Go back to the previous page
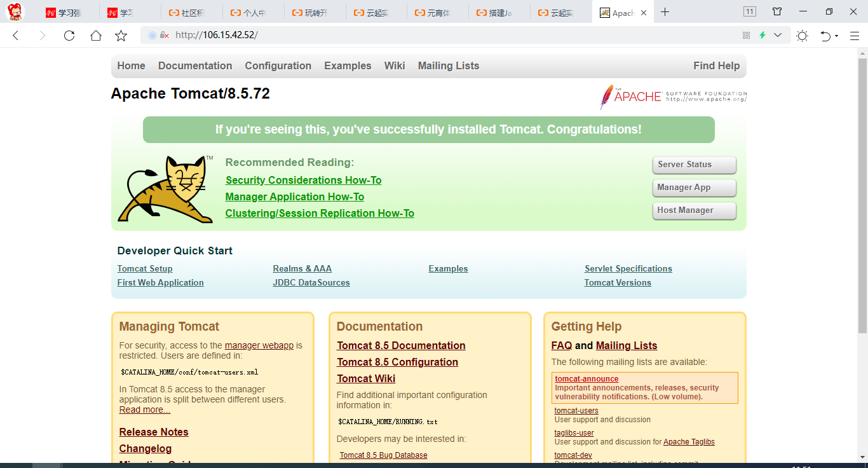The height and width of the screenshot is (468, 868). pyautogui.click(x=16, y=36)
